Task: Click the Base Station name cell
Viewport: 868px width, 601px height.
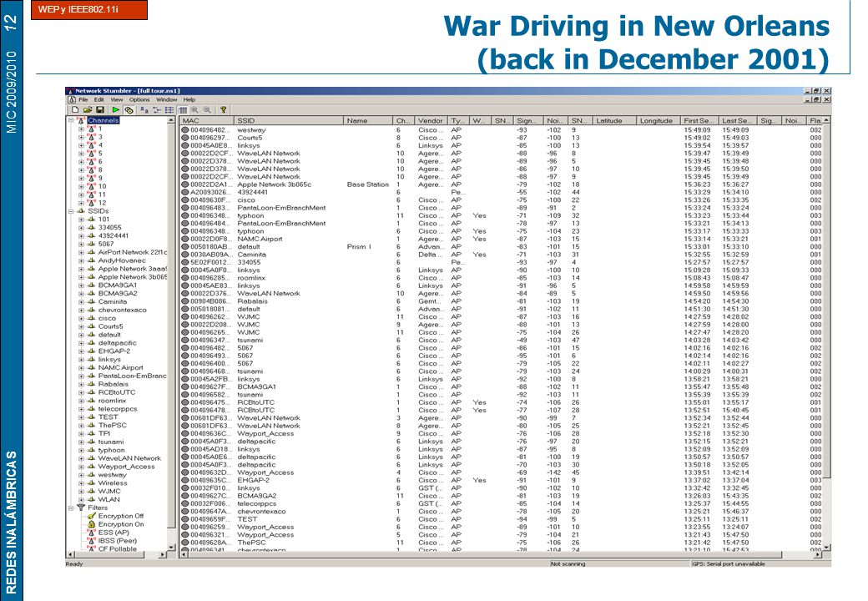Action: coord(368,184)
